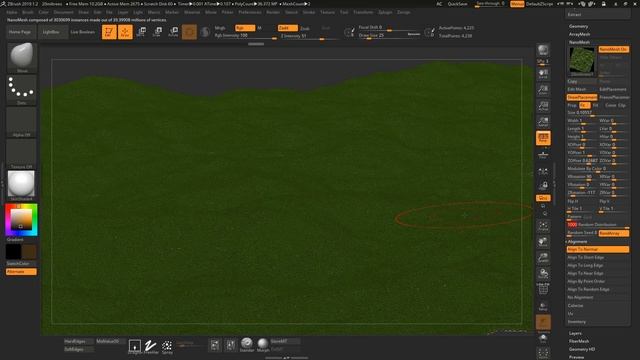The width and height of the screenshot is (640, 360).
Task: Expand the Layers subpalette
Action: pos(575,333)
